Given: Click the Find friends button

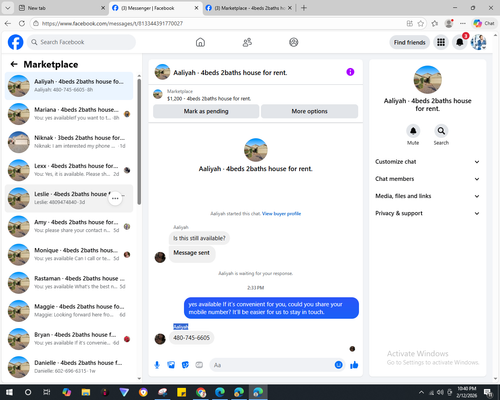Looking at the screenshot, I should point(409,42).
